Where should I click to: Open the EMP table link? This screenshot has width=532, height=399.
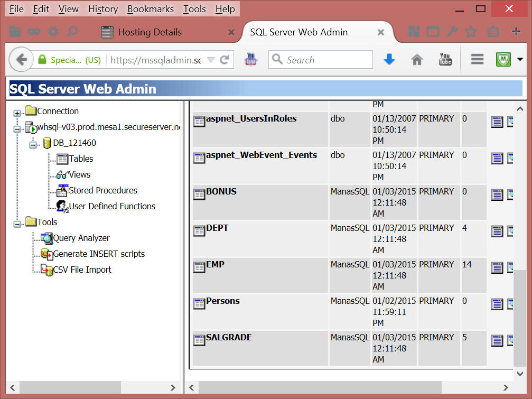click(215, 264)
